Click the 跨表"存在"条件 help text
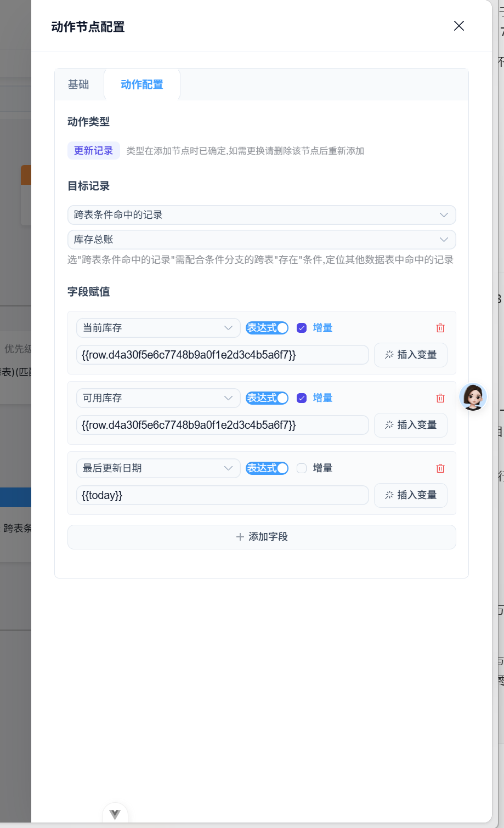Screen dimensions: 504x828 pyautogui.click(x=261, y=260)
